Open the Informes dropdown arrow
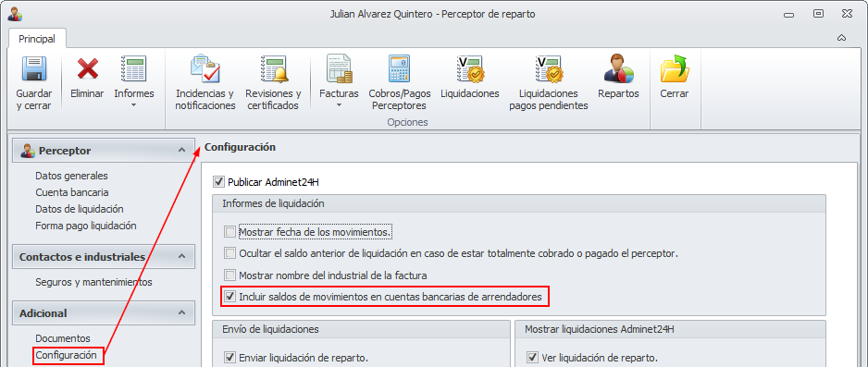The width and height of the screenshot is (868, 367). pos(133,105)
